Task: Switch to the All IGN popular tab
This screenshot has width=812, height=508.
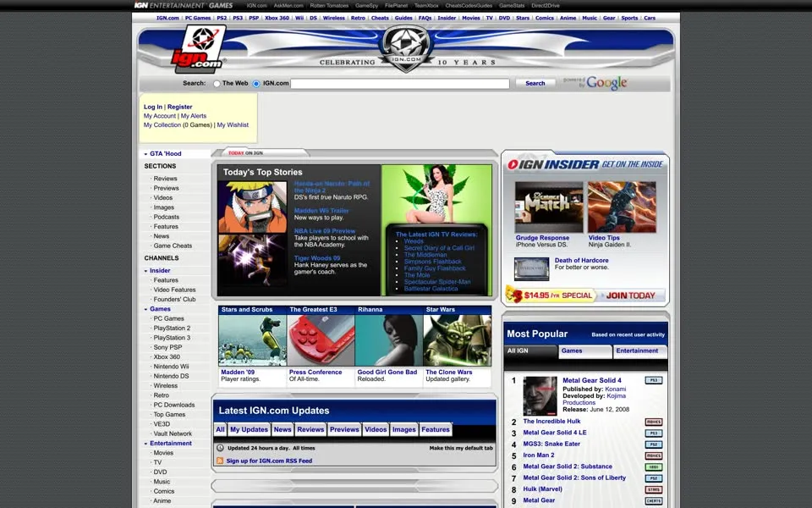Action: pos(530,351)
